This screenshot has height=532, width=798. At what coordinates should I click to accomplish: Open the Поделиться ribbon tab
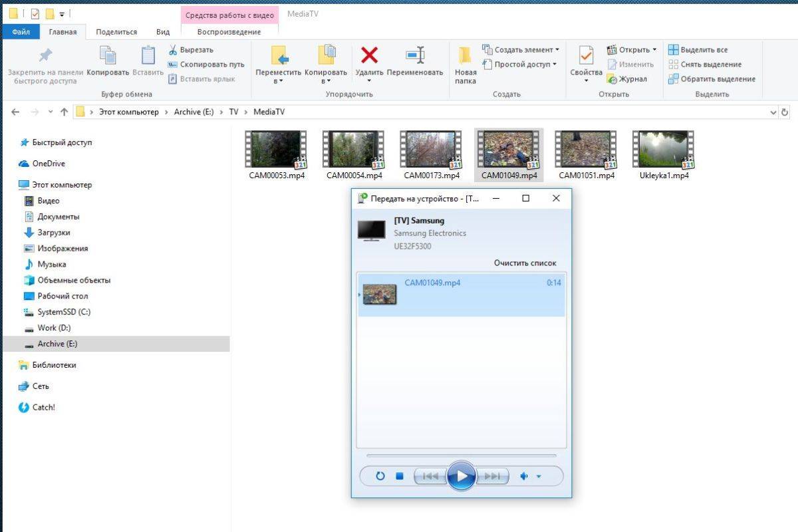pos(116,32)
